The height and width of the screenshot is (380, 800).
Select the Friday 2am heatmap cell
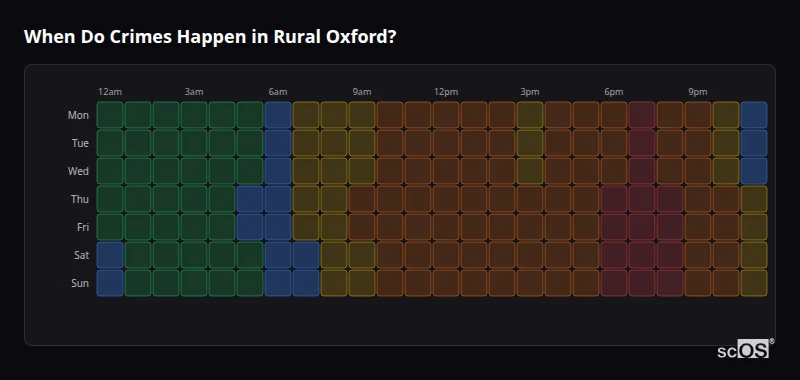tap(166, 227)
